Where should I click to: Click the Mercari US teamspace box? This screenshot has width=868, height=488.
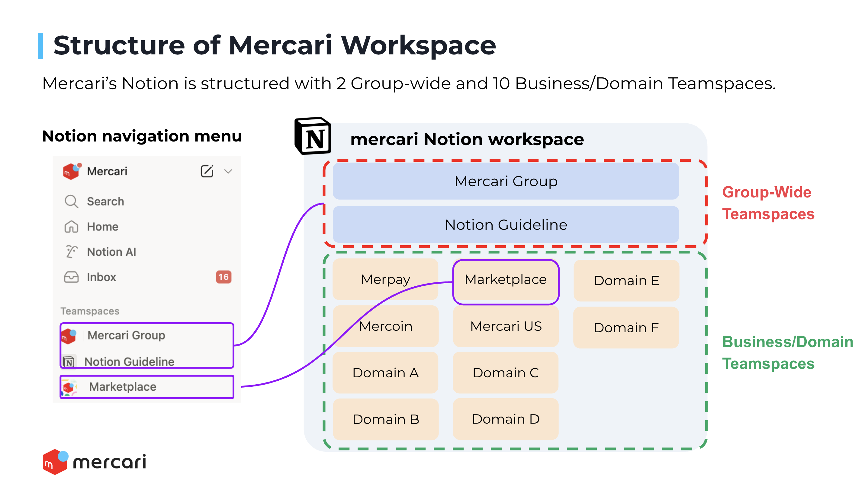click(x=506, y=326)
